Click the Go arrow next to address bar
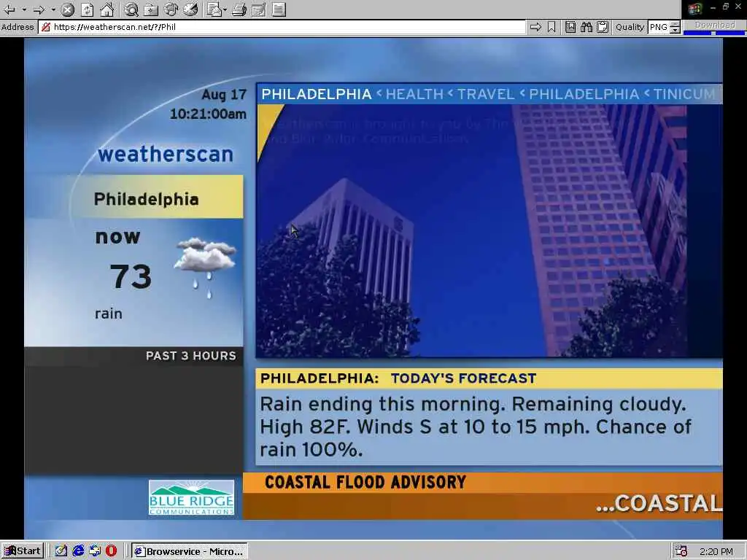Viewport: 747px width, 560px height. 535,27
